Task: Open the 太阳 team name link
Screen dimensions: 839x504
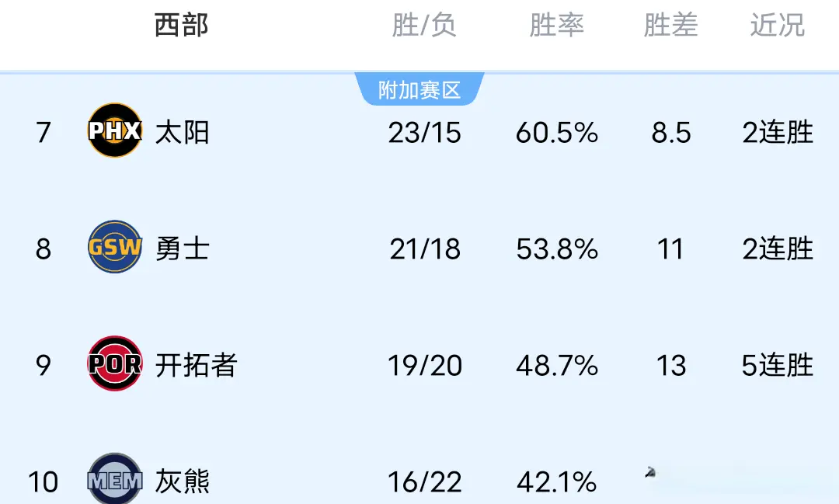Action: 183,132
